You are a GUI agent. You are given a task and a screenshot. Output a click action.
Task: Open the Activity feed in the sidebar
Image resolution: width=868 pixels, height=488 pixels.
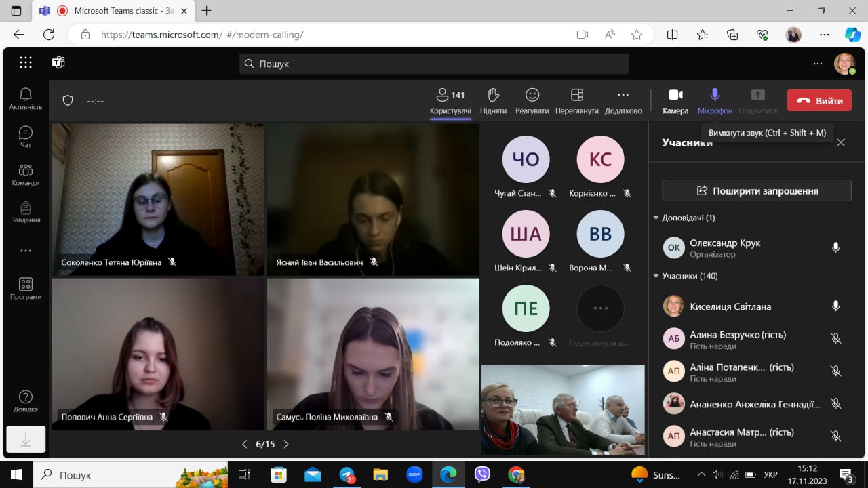point(26,99)
